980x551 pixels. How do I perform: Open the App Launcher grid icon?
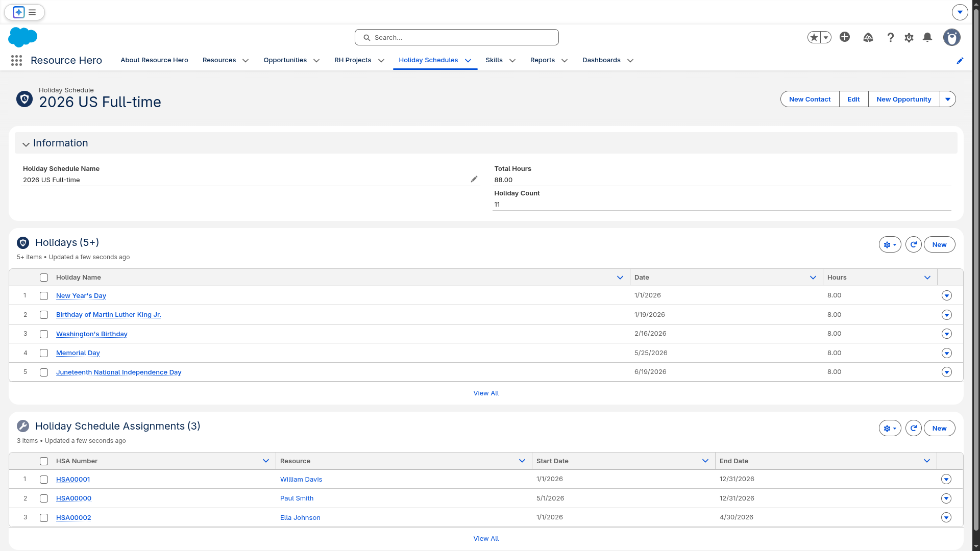pyautogui.click(x=16, y=60)
